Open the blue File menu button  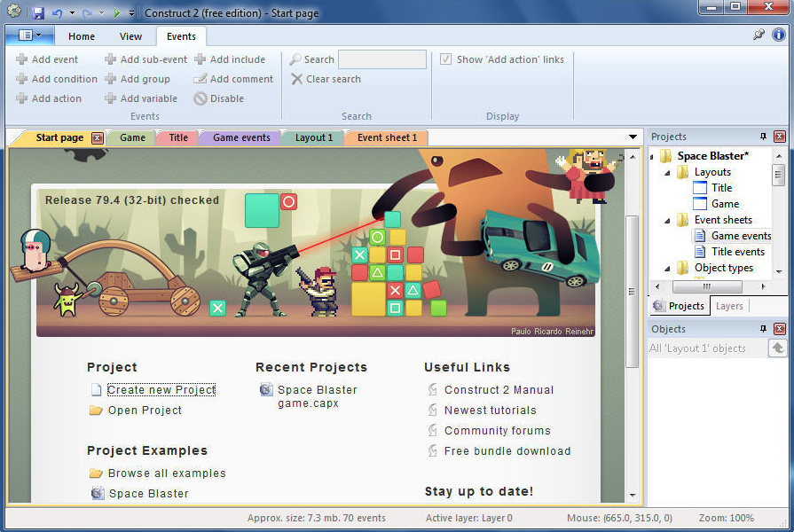point(30,35)
